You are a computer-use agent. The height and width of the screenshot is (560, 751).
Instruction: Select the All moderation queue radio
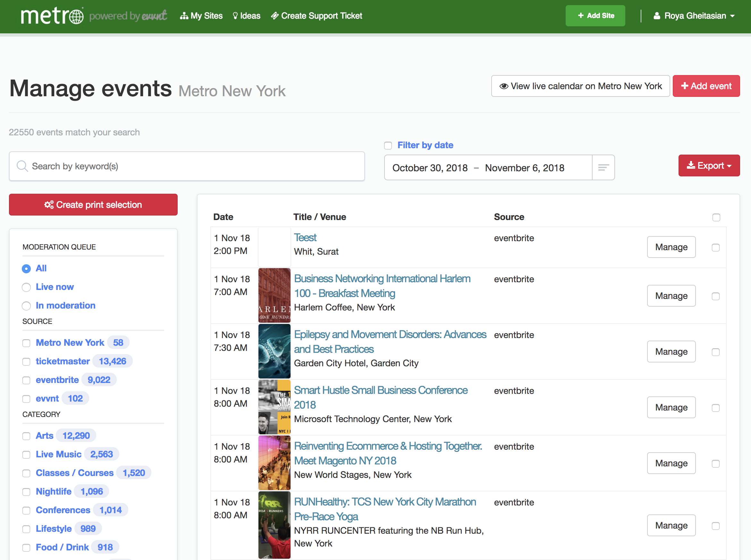[x=26, y=268]
